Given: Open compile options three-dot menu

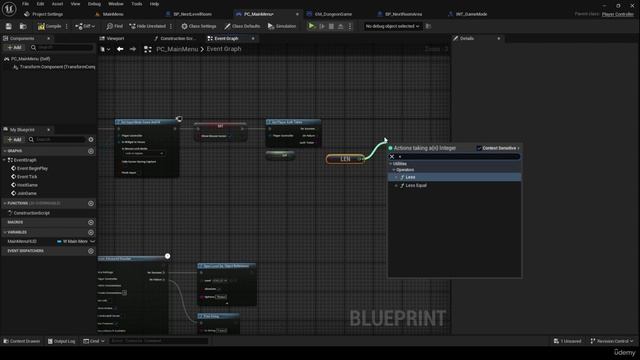Looking at the screenshot, I should (x=67, y=26).
